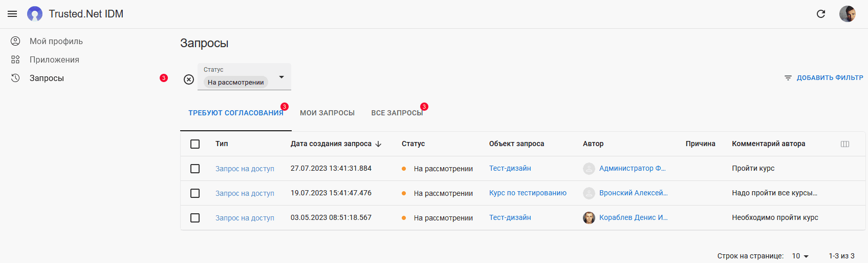Select the checkbox for Кораблев Денис request

pyautogui.click(x=195, y=218)
